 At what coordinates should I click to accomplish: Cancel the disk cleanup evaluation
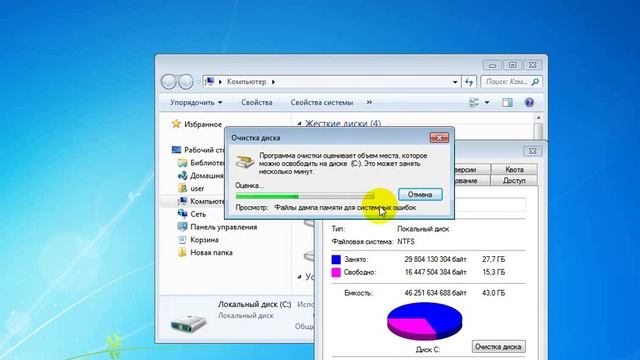click(420, 194)
